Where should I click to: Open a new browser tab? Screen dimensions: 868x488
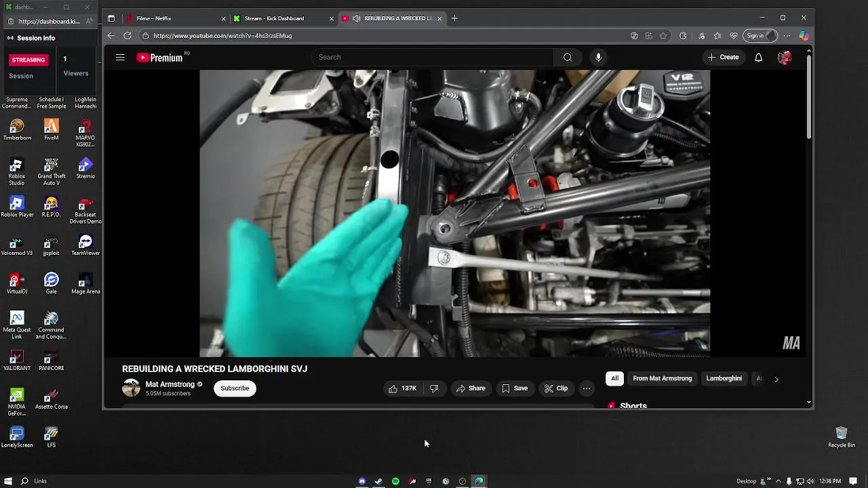454,18
